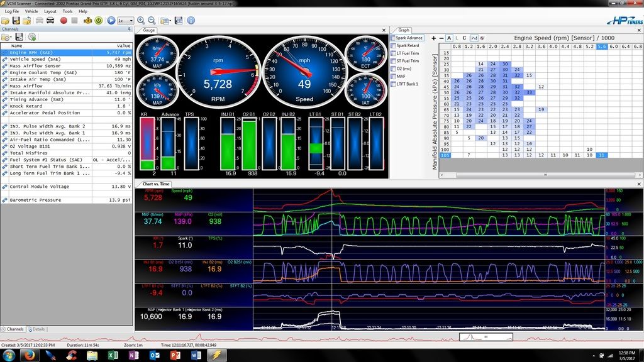Click the highlighted 105 kPa row header
This screenshot has width=644, height=362.
[445, 155]
